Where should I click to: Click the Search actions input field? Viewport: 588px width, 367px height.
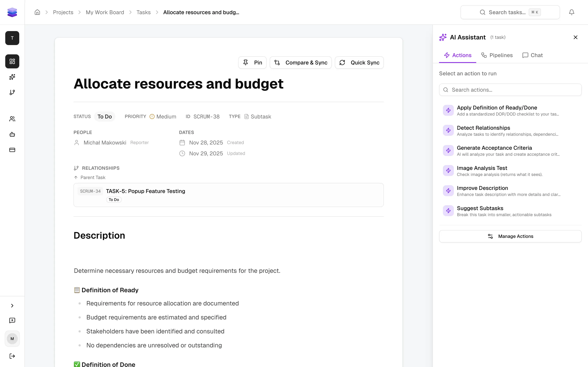click(x=510, y=90)
